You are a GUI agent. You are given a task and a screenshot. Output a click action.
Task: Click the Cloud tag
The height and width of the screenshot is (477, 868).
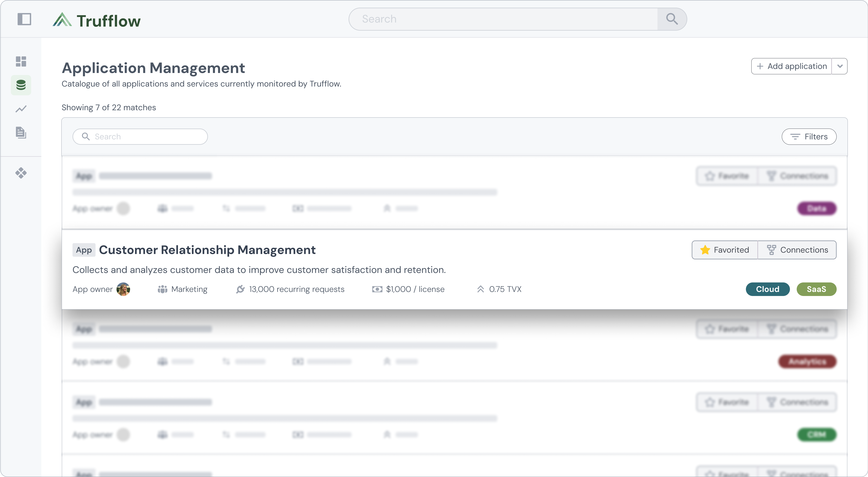click(768, 289)
